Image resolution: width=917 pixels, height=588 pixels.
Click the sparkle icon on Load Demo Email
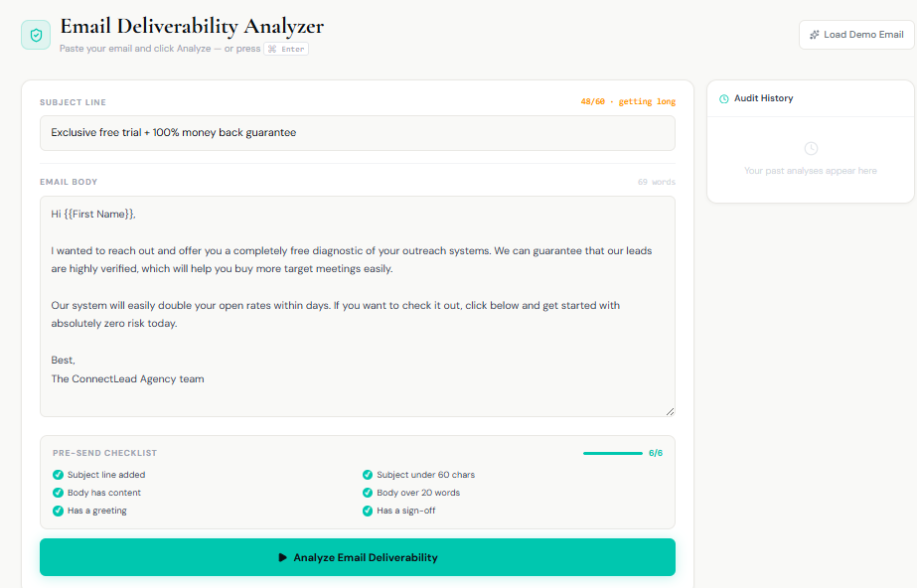(814, 35)
